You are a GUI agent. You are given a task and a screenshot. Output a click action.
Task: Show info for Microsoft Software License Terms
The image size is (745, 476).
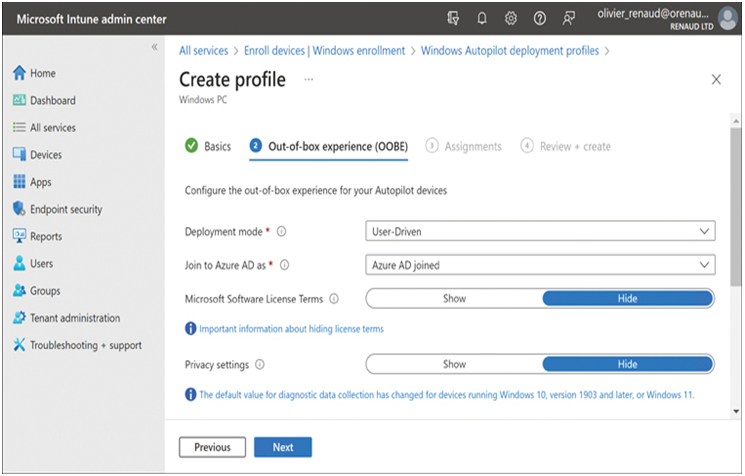[334, 299]
